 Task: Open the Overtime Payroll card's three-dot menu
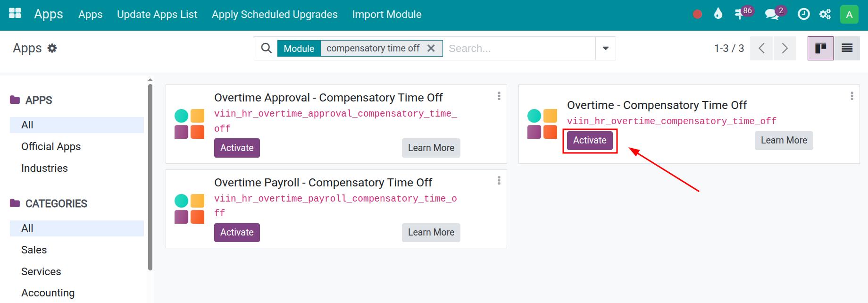point(499,181)
